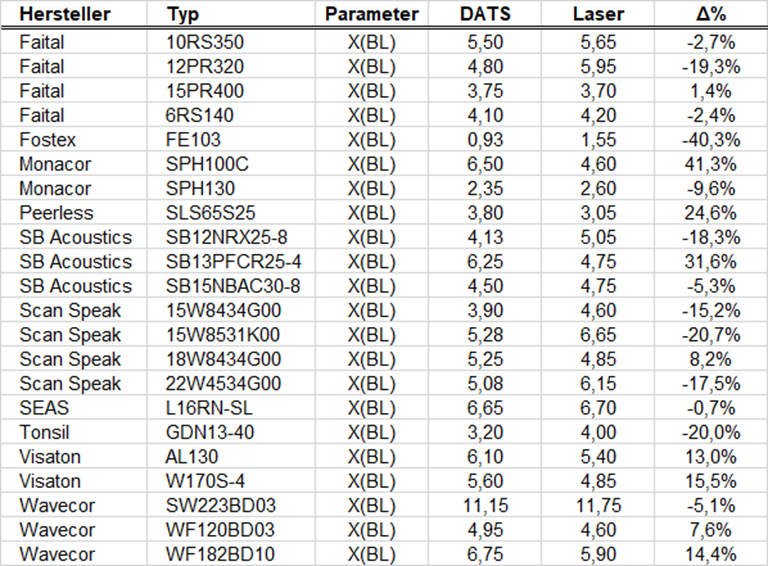Select the cell 15W8531K00

click(x=223, y=335)
